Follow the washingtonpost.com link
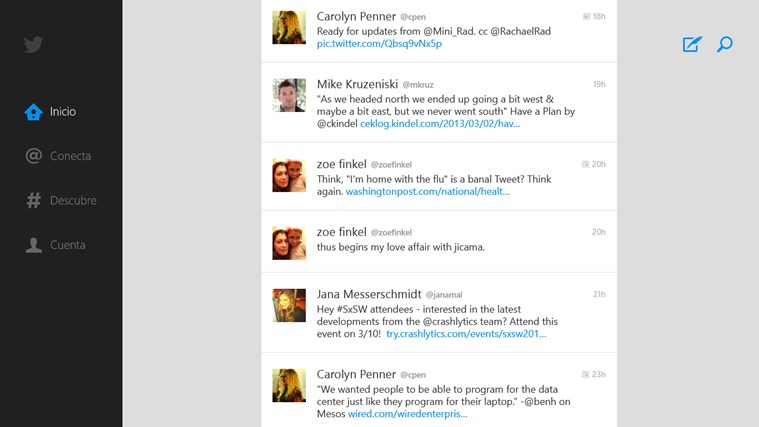Viewport: 759px width, 427px height. pyautogui.click(x=428, y=191)
